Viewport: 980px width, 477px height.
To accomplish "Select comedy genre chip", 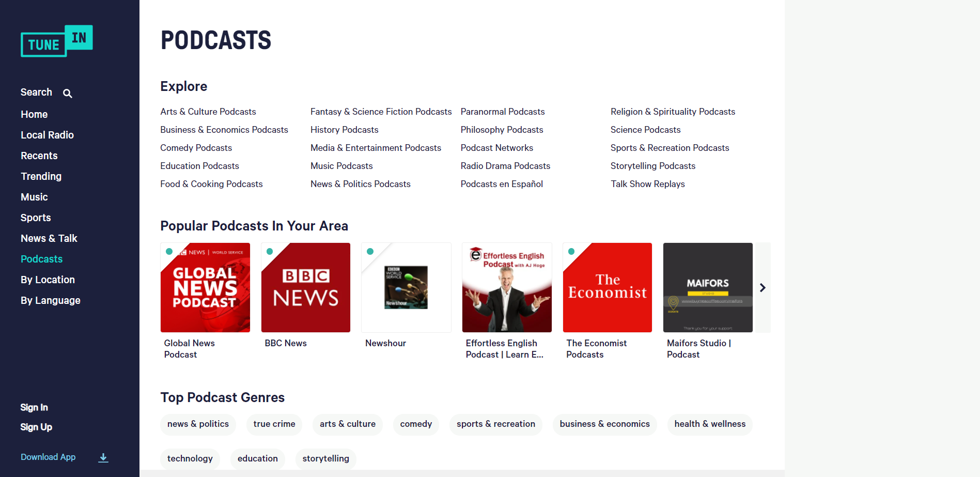I will click(x=416, y=424).
